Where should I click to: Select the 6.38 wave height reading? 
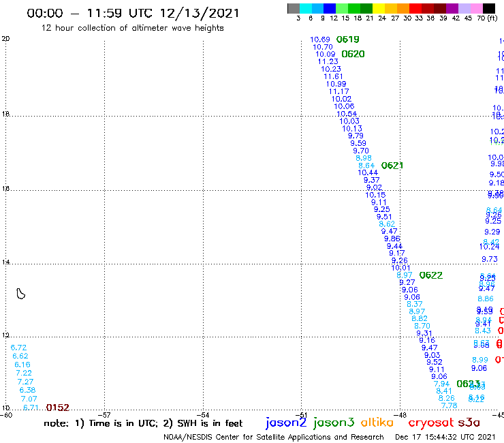point(27,391)
